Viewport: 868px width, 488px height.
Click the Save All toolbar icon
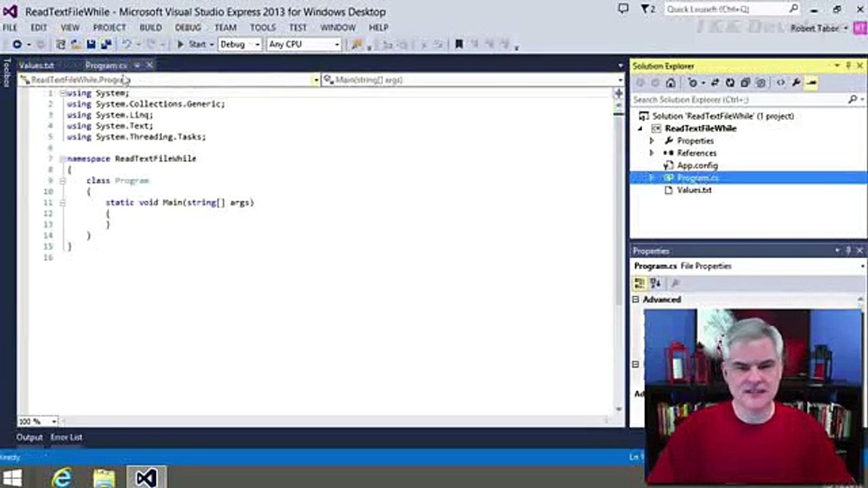coord(106,44)
